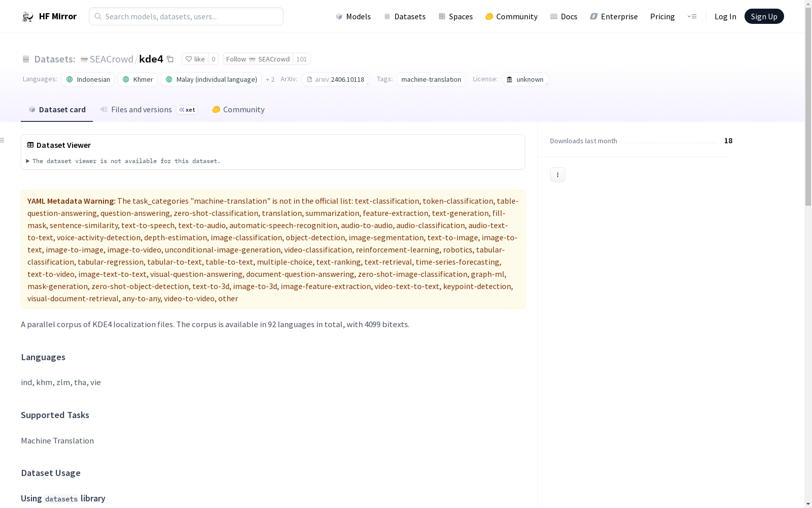812x508 pixels.
Task: Click the page vertical scrollbar
Action: pos(808,107)
